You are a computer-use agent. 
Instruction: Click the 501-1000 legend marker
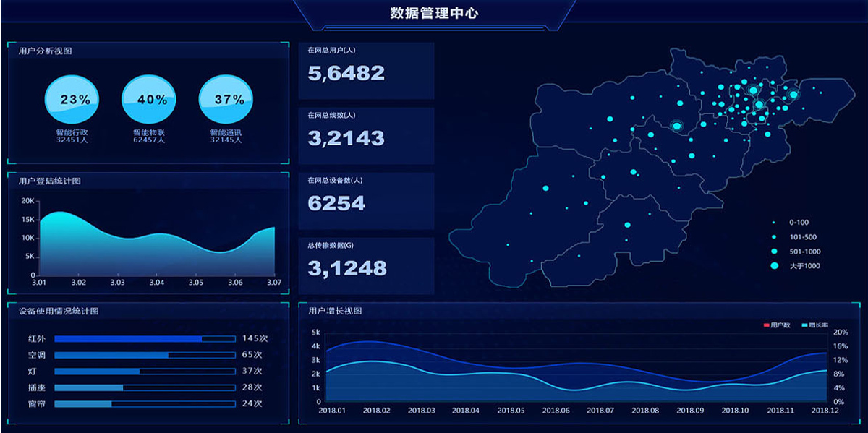773,251
